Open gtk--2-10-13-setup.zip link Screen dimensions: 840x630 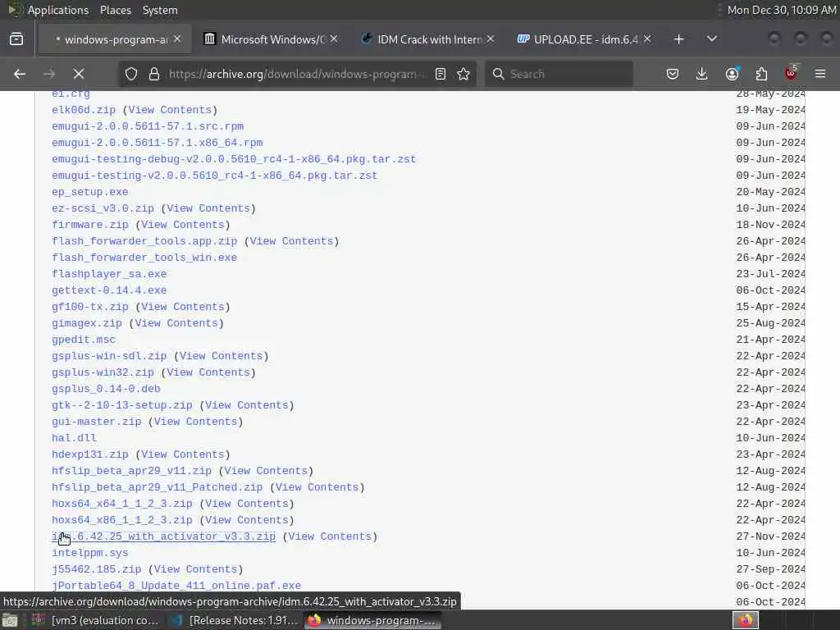pos(122,405)
